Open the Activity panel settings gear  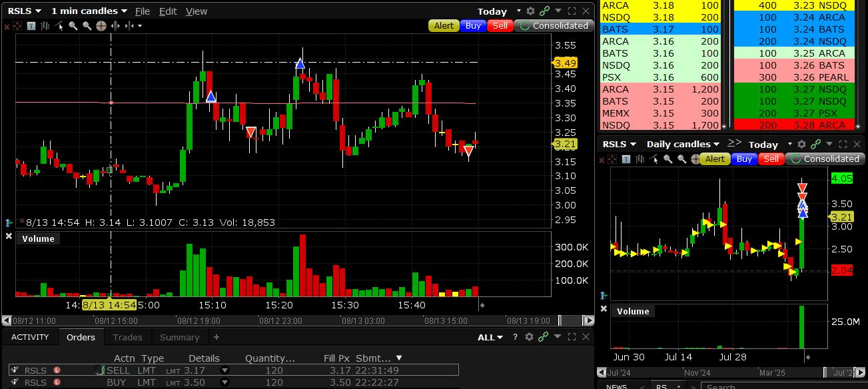[530, 337]
